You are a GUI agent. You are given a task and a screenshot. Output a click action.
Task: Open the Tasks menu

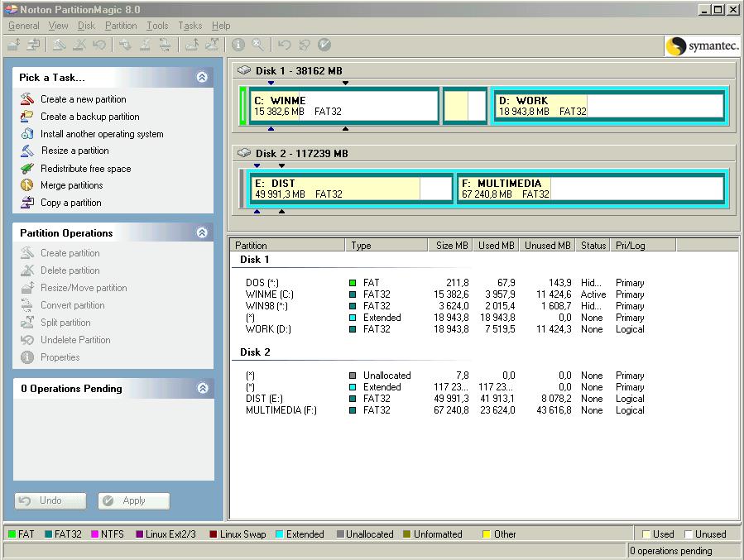pyautogui.click(x=190, y=26)
